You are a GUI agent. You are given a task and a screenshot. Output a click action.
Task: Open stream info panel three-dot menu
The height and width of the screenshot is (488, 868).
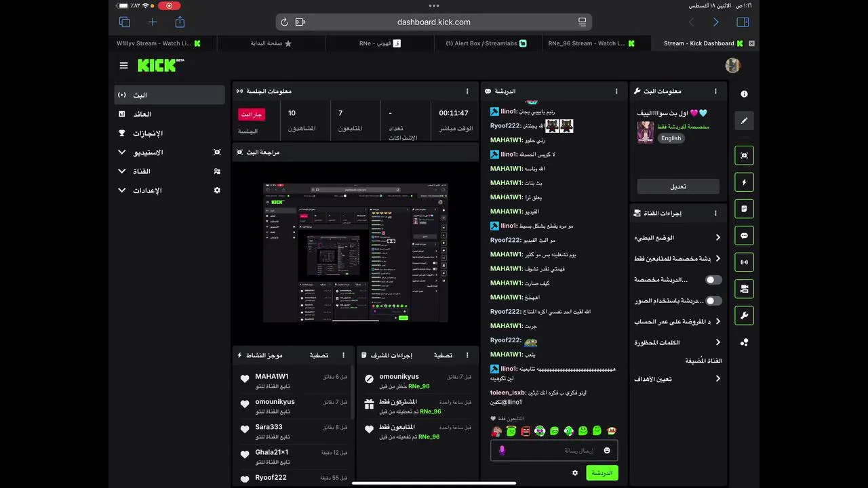[x=715, y=91]
